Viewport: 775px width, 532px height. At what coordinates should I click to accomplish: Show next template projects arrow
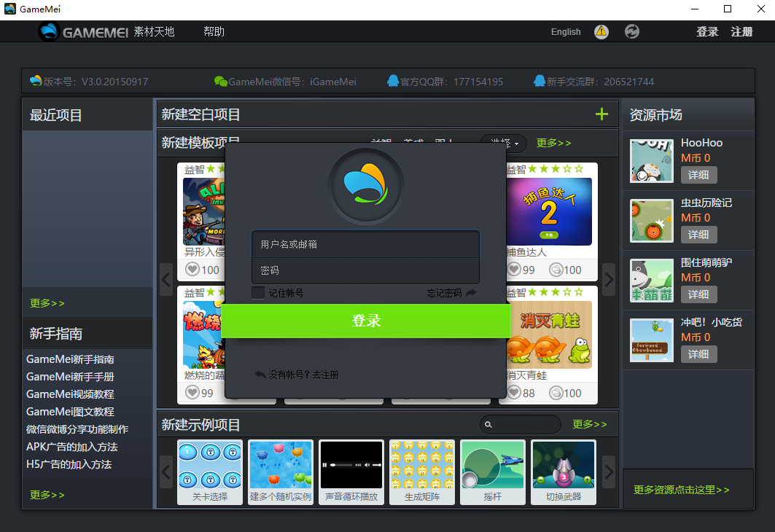pyautogui.click(x=609, y=280)
